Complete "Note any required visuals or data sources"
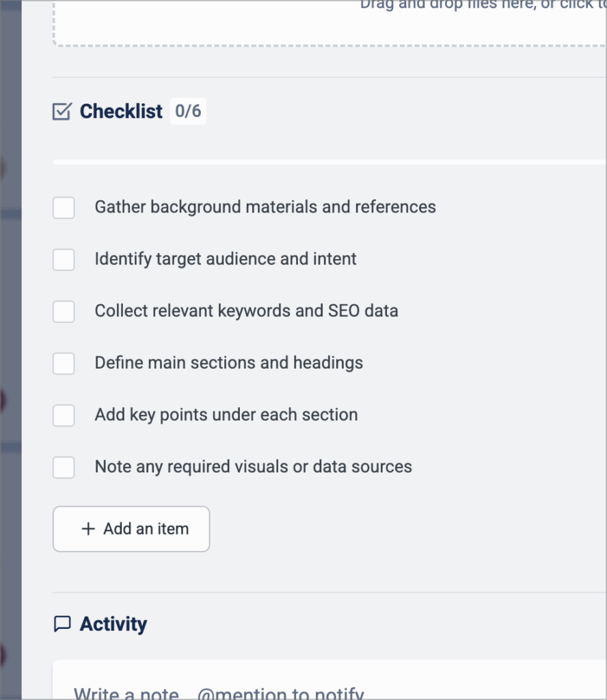Image resolution: width=607 pixels, height=700 pixels. pos(63,467)
